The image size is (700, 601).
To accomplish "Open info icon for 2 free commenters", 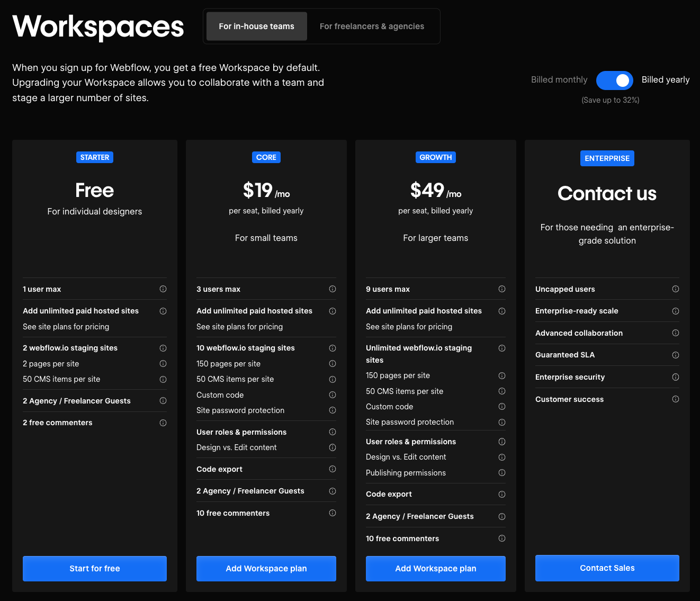I will 163,423.
